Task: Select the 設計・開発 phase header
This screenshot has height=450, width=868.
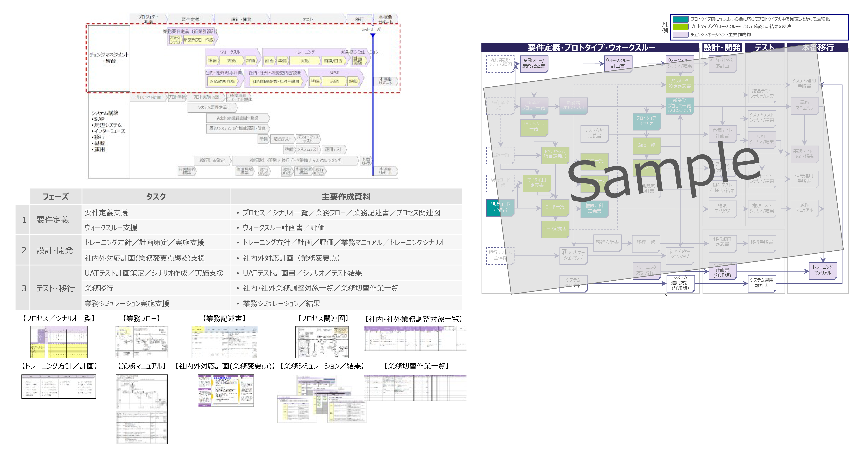Action: click(x=722, y=48)
